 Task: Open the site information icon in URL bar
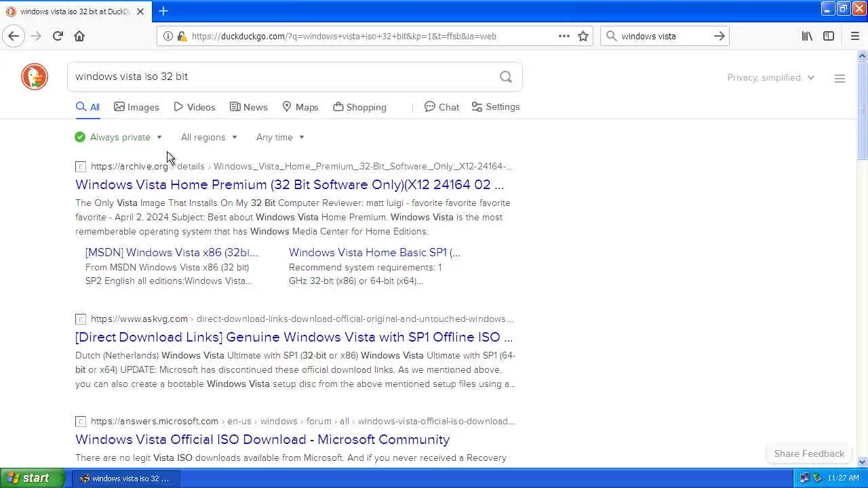pyautogui.click(x=168, y=36)
